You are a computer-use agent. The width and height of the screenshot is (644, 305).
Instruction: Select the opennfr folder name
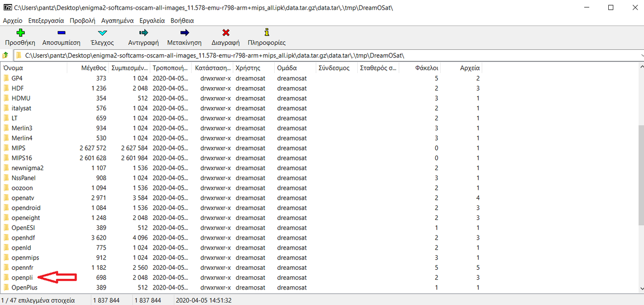tap(22, 267)
